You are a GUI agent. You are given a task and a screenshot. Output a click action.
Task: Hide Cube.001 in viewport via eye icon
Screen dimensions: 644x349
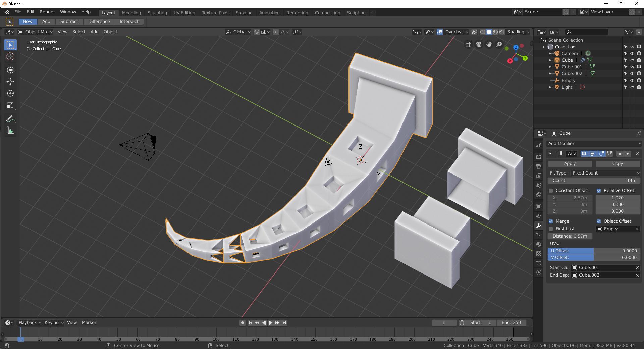point(632,67)
